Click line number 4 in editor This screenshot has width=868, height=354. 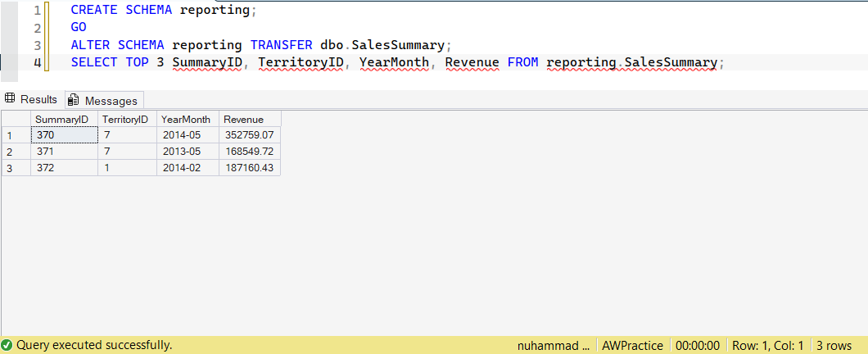[x=37, y=62]
